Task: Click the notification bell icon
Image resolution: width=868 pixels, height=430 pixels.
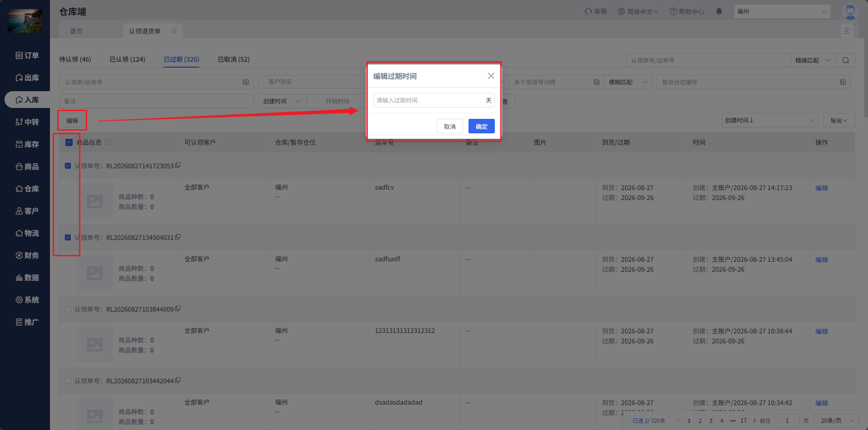Action: point(719,11)
